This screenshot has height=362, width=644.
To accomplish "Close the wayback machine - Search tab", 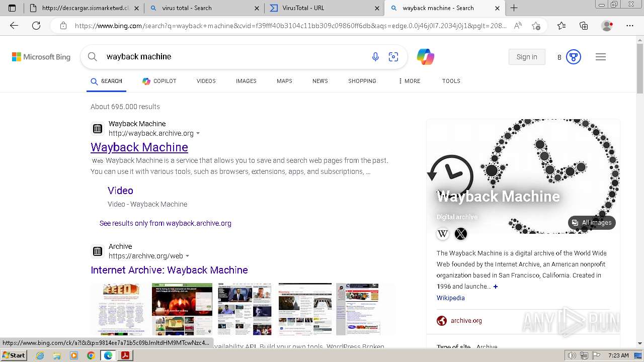I will coord(497,8).
